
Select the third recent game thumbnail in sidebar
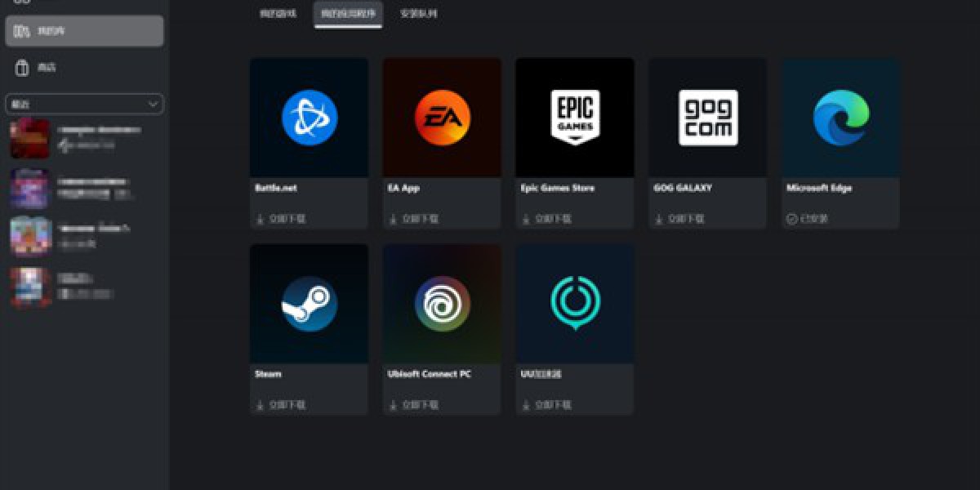point(30,237)
